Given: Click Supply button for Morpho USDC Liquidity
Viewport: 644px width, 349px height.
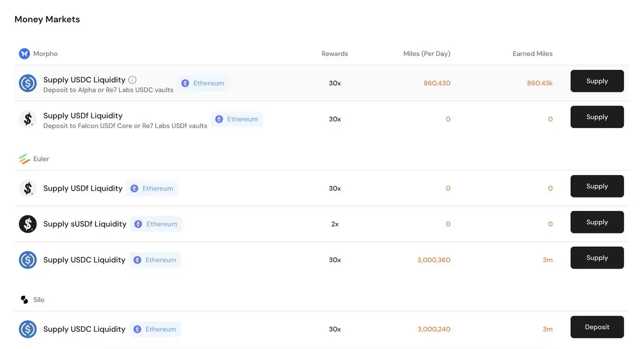Looking at the screenshot, I should pyautogui.click(x=597, y=81).
